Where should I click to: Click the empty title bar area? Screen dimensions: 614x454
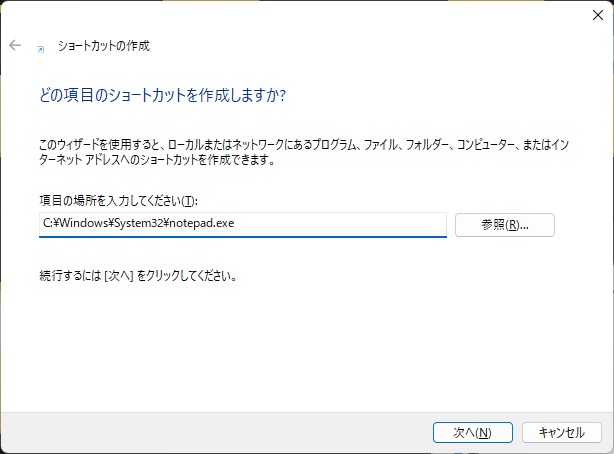(300, 14)
